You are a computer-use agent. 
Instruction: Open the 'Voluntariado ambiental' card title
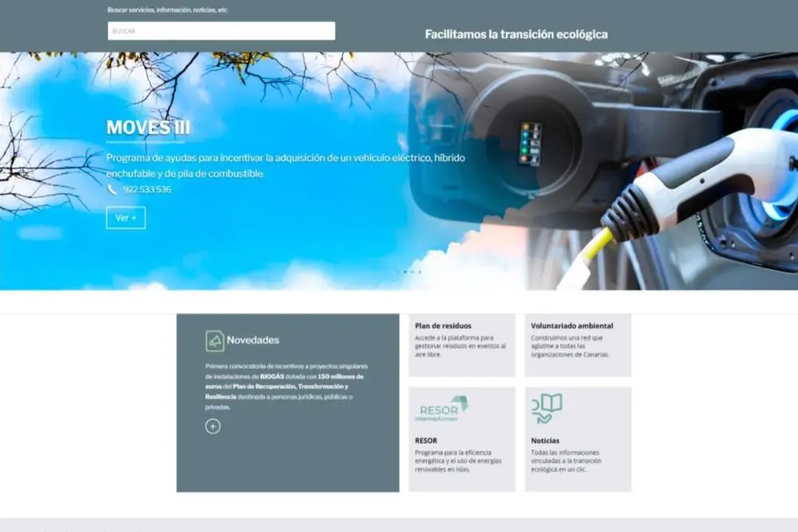[x=572, y=325]
